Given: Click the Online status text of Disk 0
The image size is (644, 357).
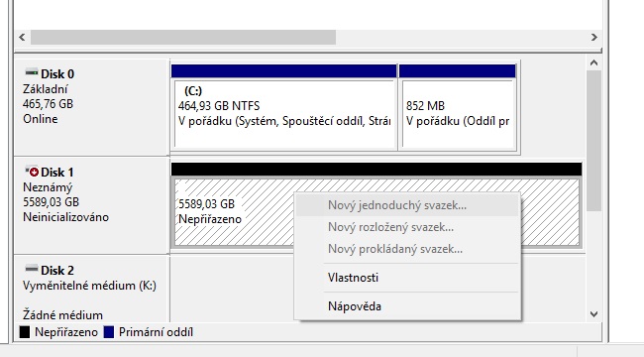Looking at the screenshot, I should (41, 119).
